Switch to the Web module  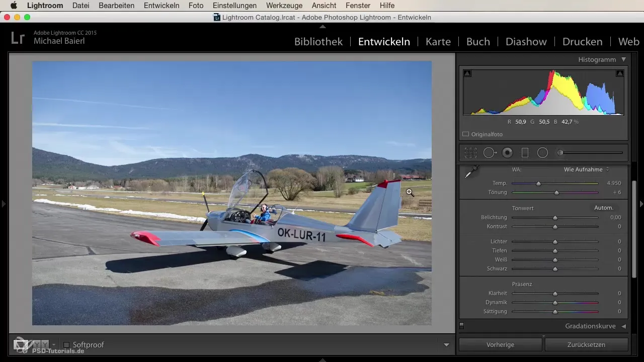pyautogui.click(x=629, y=42)
